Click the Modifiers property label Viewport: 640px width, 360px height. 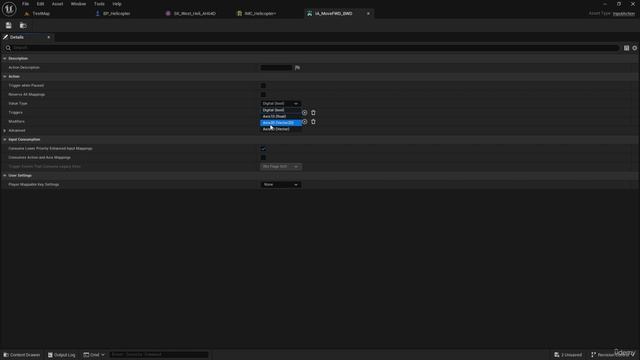pyautogui.click(x=17, y=122)
